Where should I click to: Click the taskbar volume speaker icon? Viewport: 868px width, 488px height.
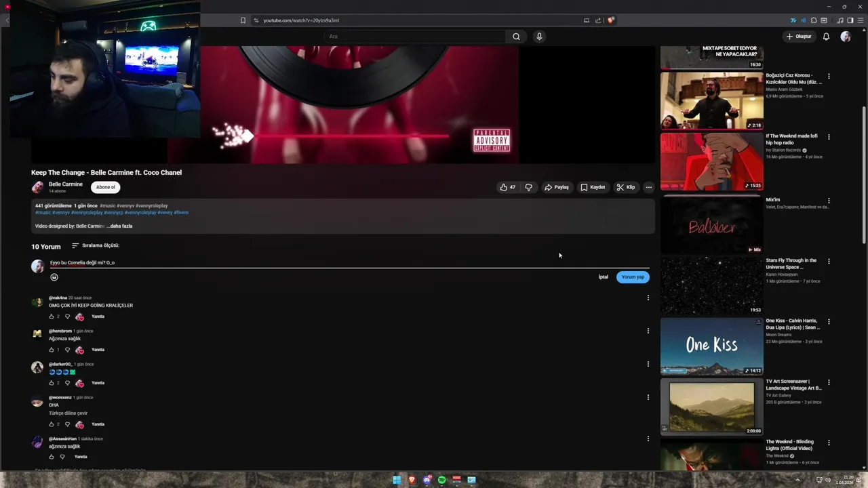click(827, 480)
